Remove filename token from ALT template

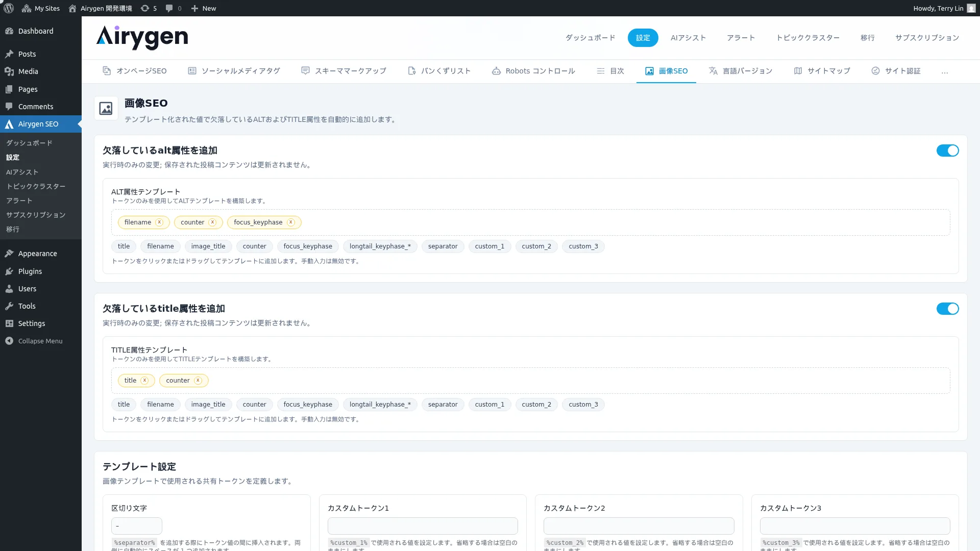[159, 222]
